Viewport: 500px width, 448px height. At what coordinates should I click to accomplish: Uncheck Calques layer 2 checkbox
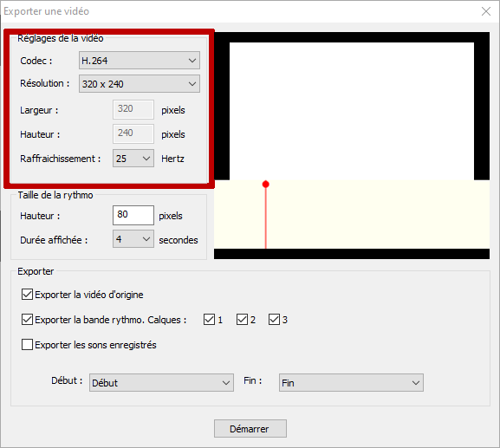tap(242, 319)
